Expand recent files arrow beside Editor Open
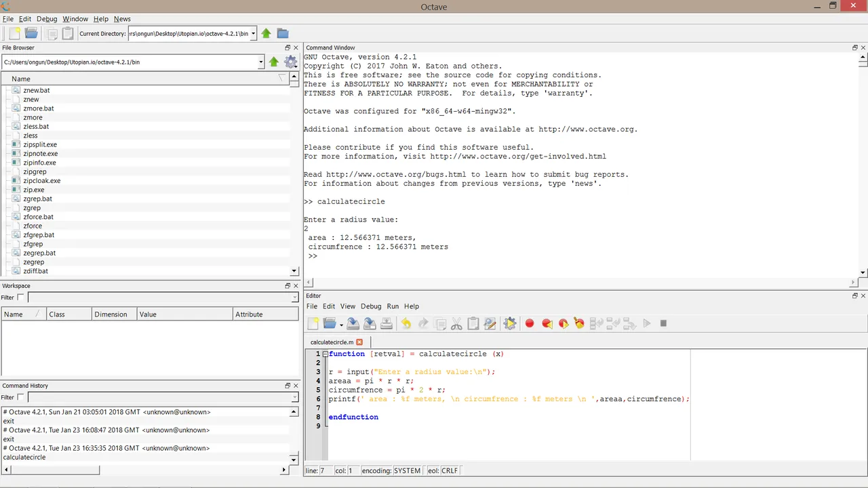The height and width of the screenshot is (488, 868). click(340, 324)
